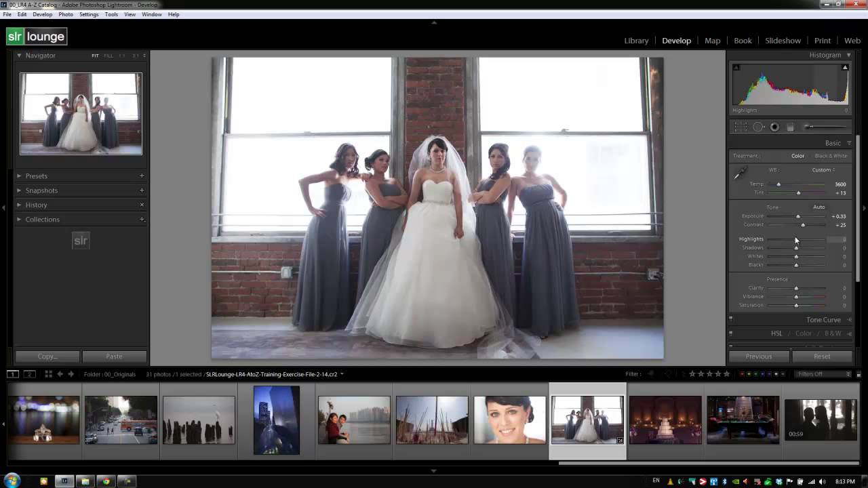Toggle filter lock switch at filmstrip end
The image size is (868, 488).
tap(859, 374)
